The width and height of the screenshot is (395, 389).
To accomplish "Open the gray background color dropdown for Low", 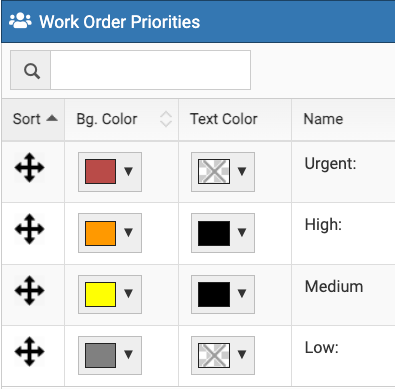I will click(x=110, y=355).
